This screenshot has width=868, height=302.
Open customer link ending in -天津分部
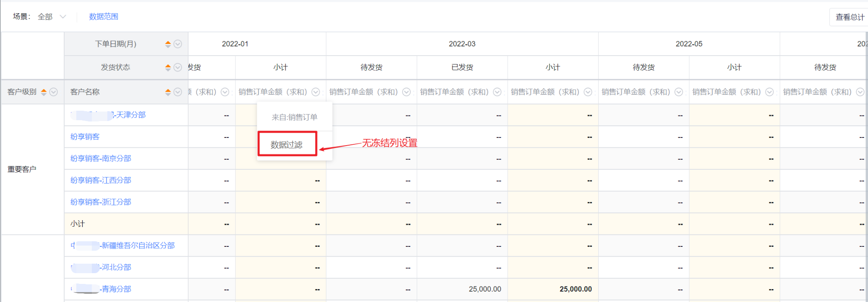point(108,115)
